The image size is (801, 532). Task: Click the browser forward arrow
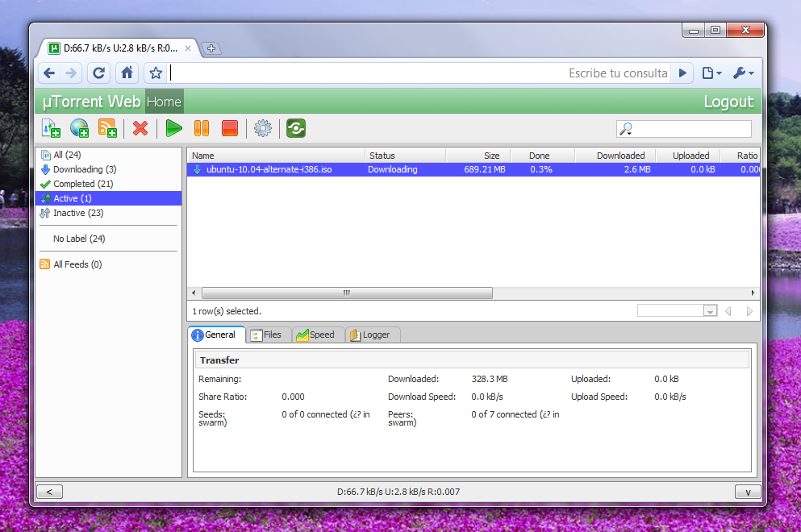[x=71, y=73]
